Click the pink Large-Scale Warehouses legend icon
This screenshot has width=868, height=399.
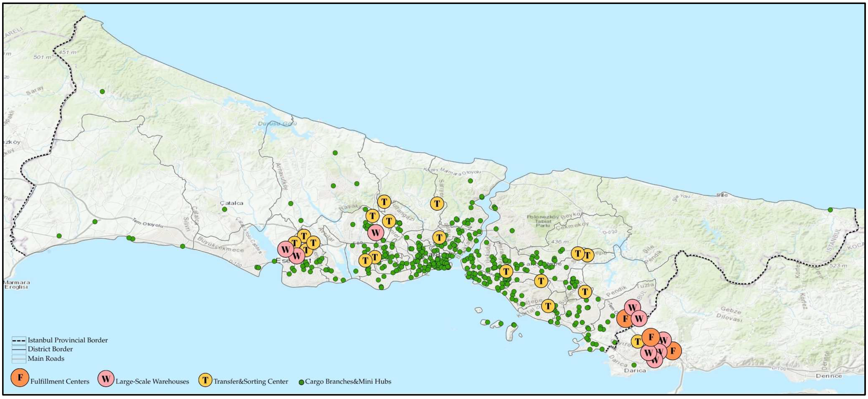click(106, 378)
